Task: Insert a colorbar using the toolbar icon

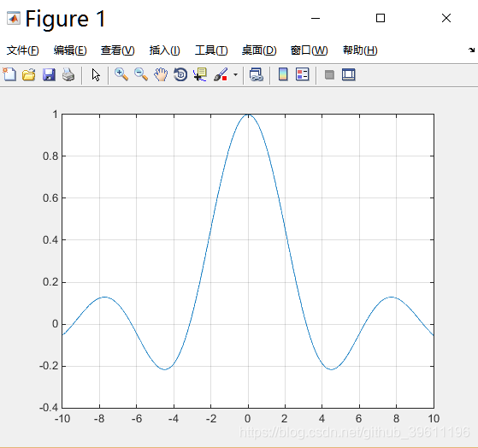Action: [283, 74]
